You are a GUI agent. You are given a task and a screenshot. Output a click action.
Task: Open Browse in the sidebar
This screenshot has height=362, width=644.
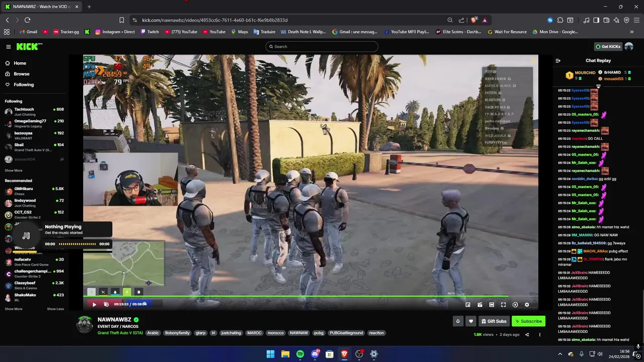[33, 74]
